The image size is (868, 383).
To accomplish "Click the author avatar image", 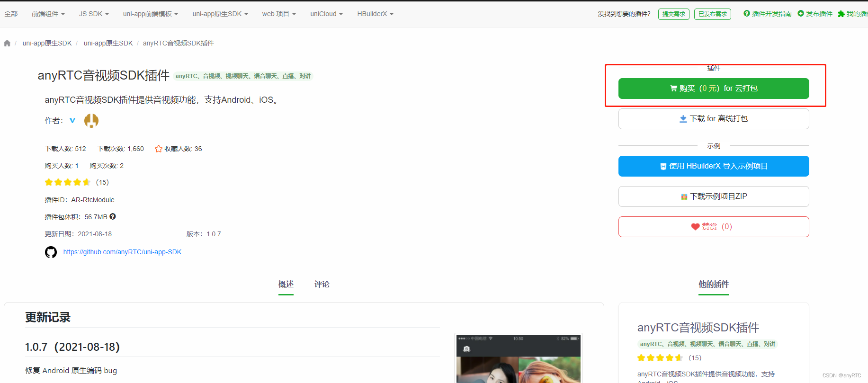I will 91,121.
